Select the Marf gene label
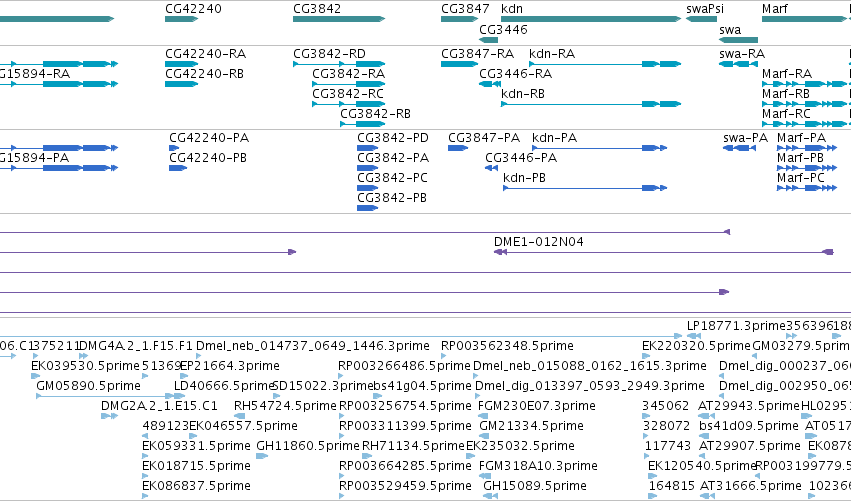851x501 pixels. pyautogui.click(x=775, y=9)
